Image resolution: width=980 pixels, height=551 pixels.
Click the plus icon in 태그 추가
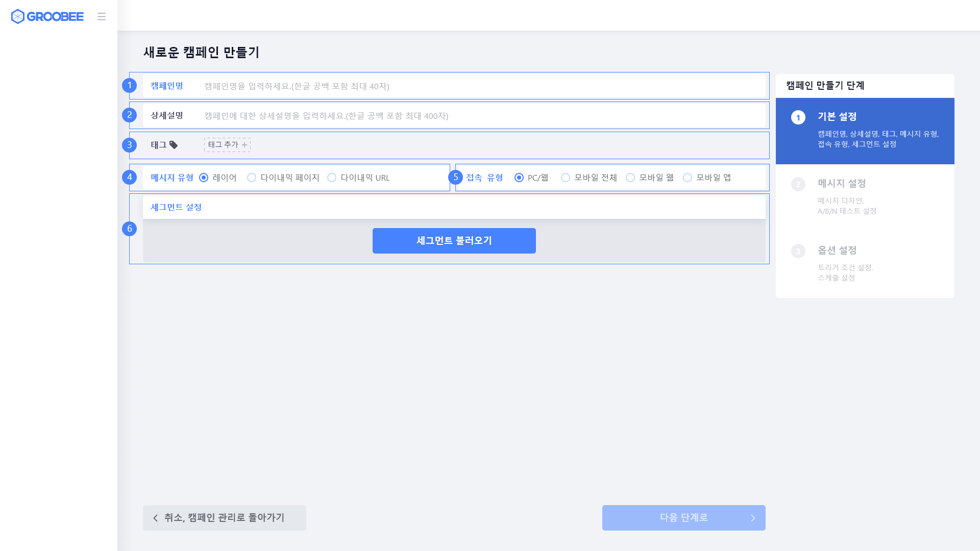pyautogui.click(x=244, y=145)
